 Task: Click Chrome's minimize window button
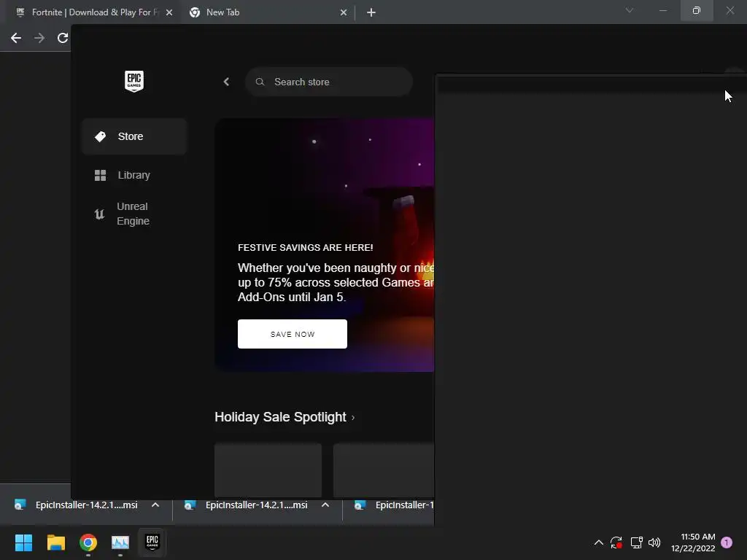coord(663,10)
